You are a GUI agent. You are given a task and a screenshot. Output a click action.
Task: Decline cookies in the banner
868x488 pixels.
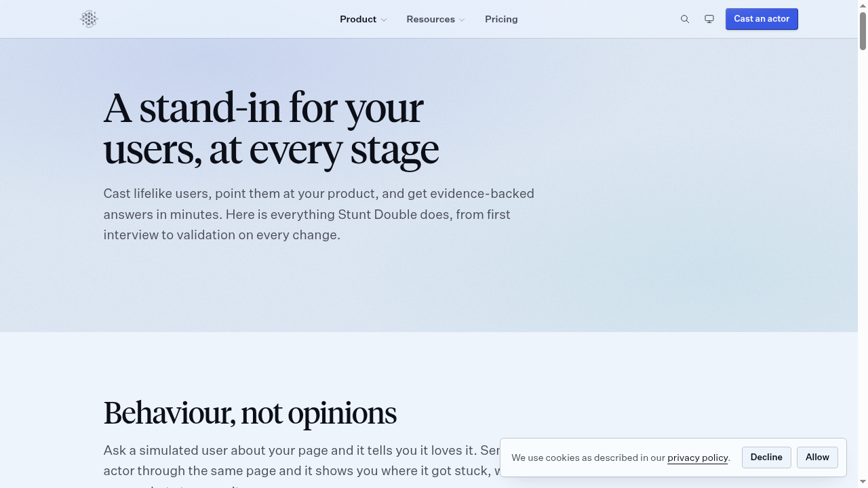tap(766, 457)
